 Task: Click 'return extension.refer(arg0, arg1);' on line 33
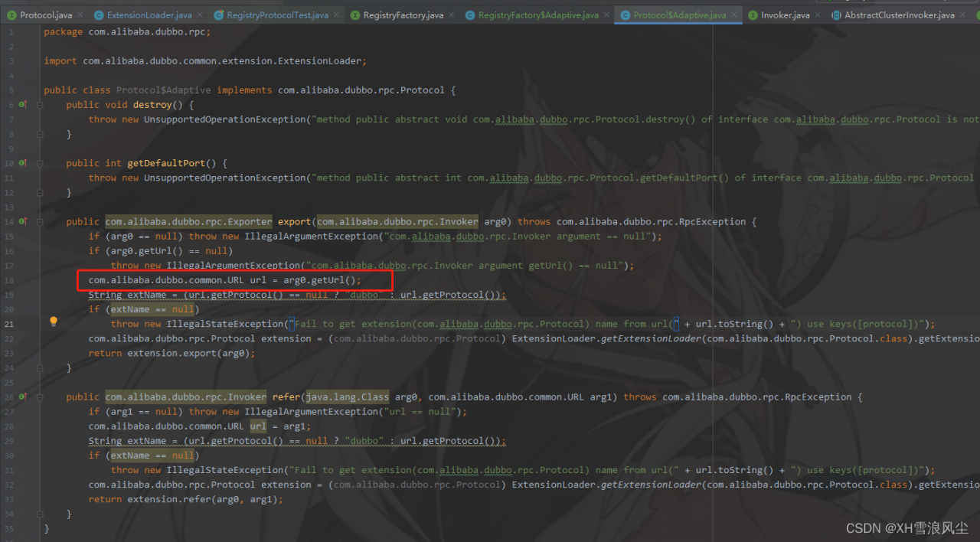click(186, 500)
